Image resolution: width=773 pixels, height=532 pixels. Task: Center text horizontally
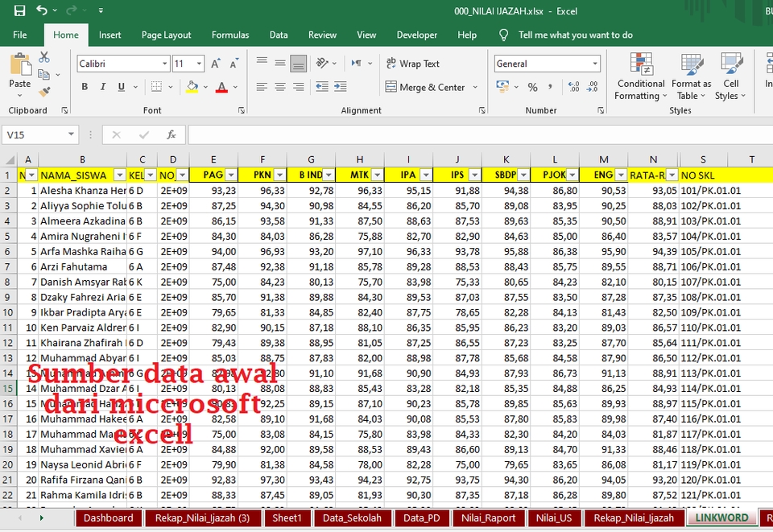click(280, 87)
